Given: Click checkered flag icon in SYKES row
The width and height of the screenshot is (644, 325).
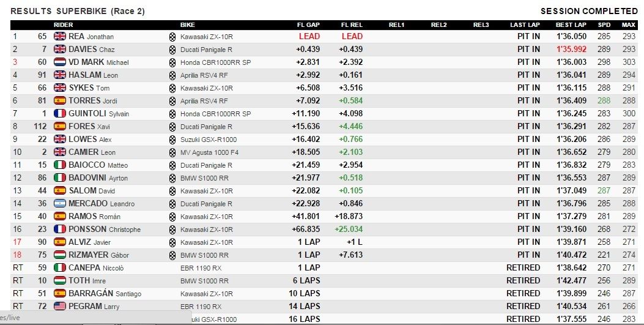Looking at the screenshot, I should [172, 88].
